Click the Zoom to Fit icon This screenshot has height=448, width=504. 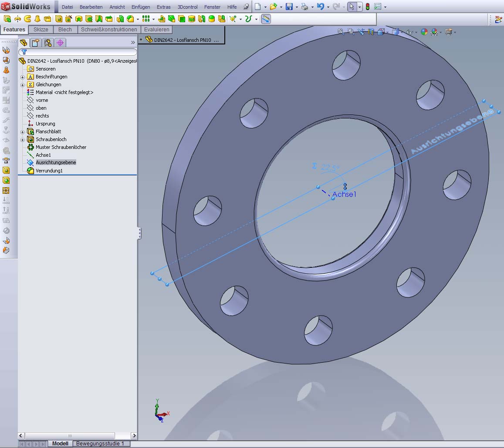(341, 32)
